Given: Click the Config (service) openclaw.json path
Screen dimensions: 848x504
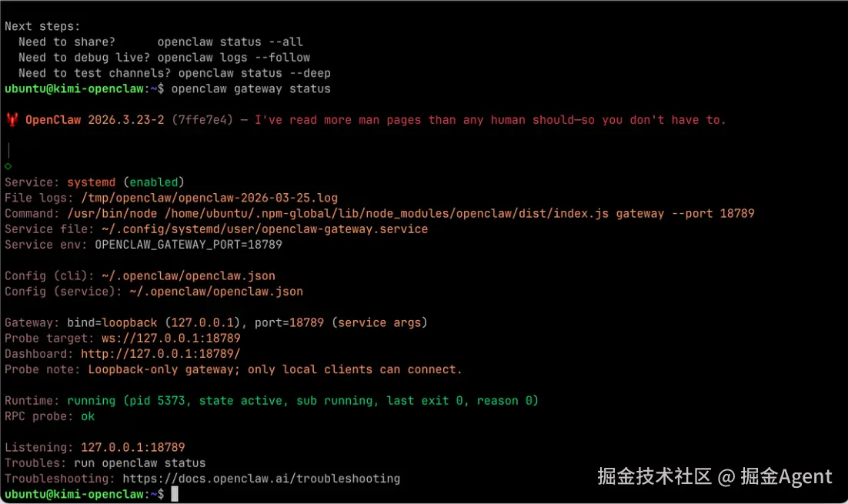Looking at the screenshot, I should click(x=215, y=292).
